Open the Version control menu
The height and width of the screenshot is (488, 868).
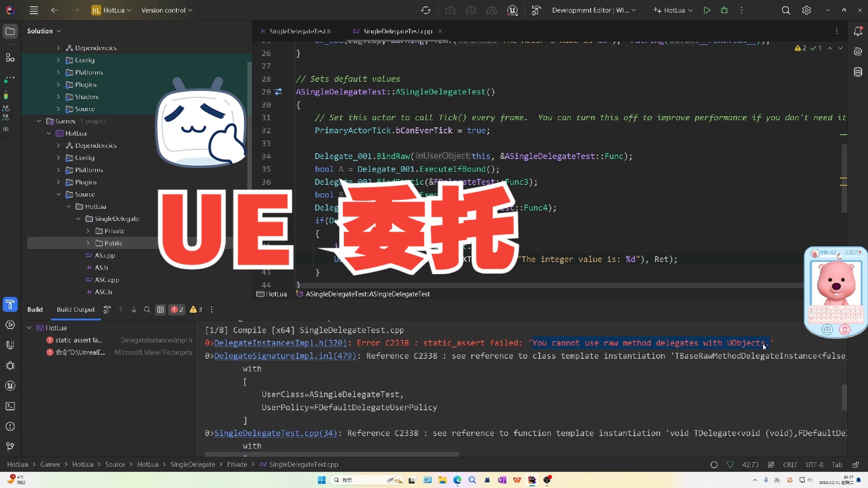coord(166,10)
